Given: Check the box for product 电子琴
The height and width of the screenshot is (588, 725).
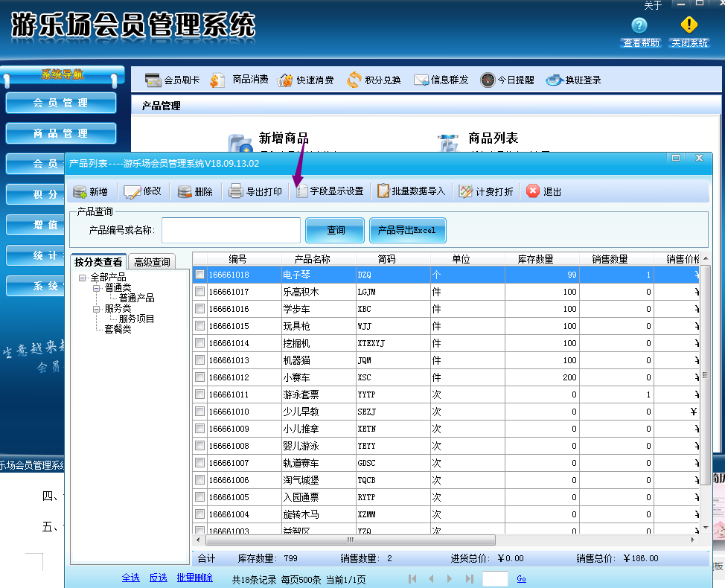Looking at the screenshot, I should 200,275.
